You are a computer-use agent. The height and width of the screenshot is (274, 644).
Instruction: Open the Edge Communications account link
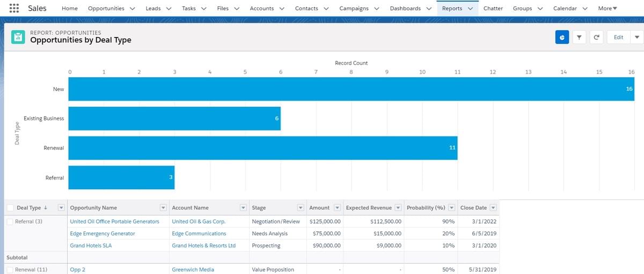coord(199,234)
